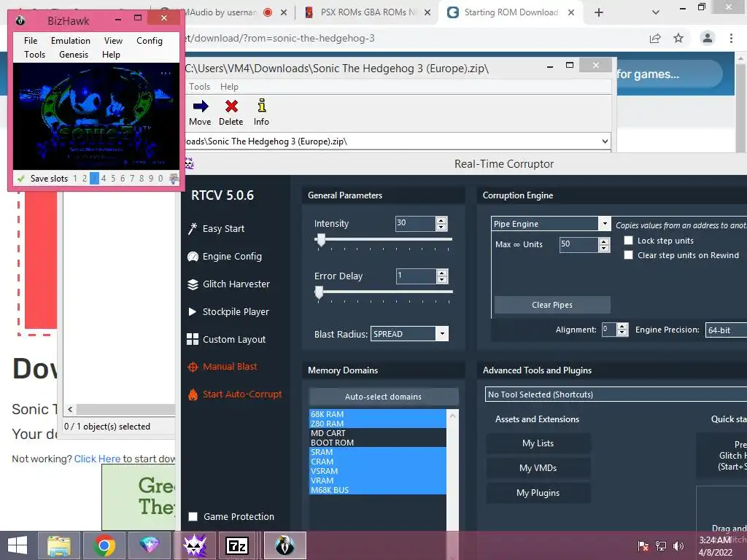747x560 pixels.
Task: Select save slot 7 in BizHawk
Action: pos(132,179)
